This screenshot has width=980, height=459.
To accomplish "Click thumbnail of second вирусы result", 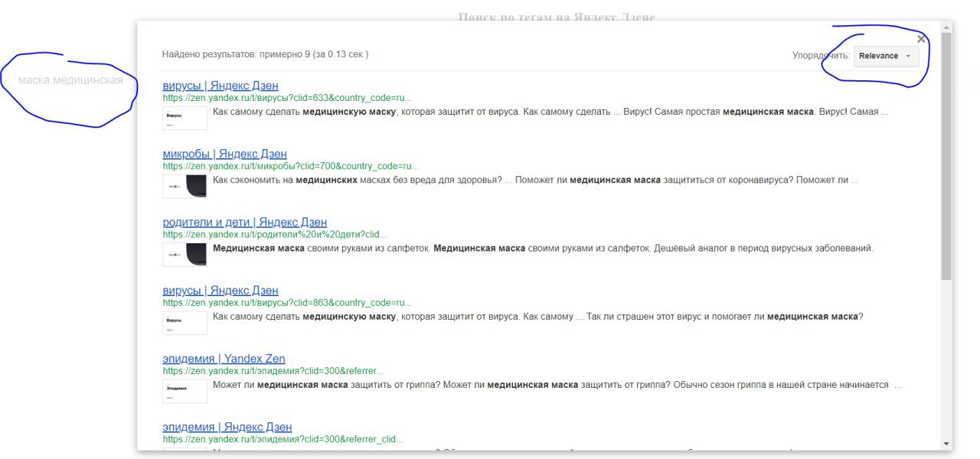I will point(185,323).
